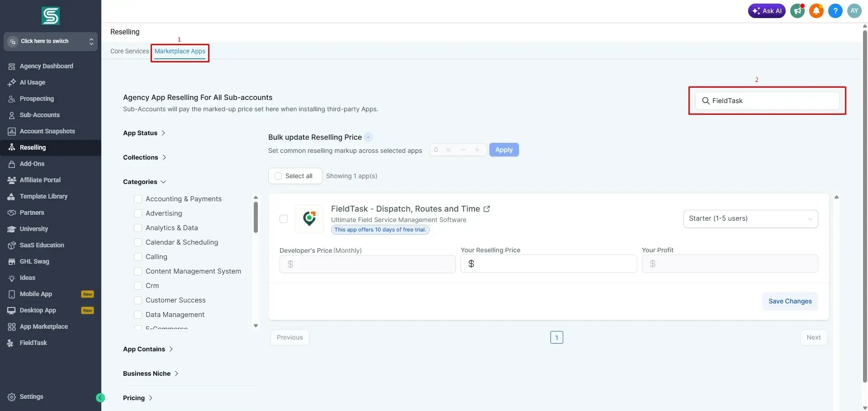
Task: Click the Mobile App phone icon
Action: point(12,294)
